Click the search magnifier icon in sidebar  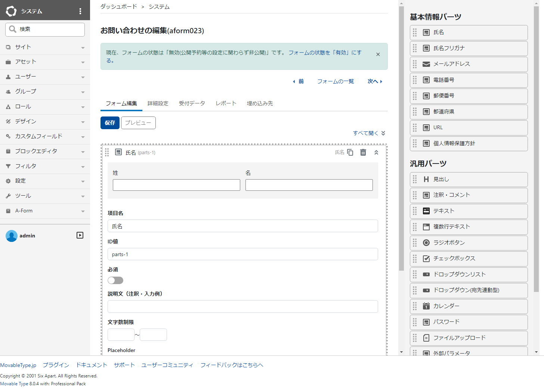click(13, 29)
